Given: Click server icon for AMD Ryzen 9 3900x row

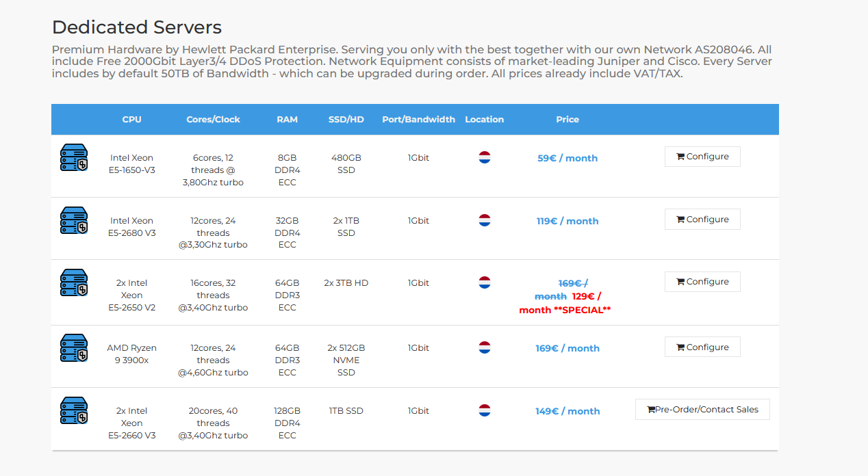Looking at the screenshot, I should tap(73, 347).
